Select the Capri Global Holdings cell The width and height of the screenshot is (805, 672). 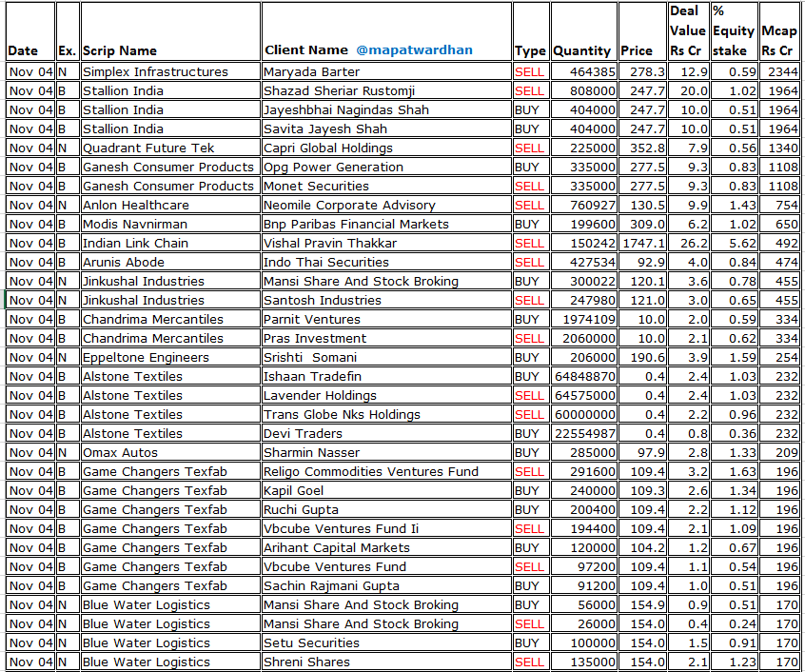coord(386,148)
